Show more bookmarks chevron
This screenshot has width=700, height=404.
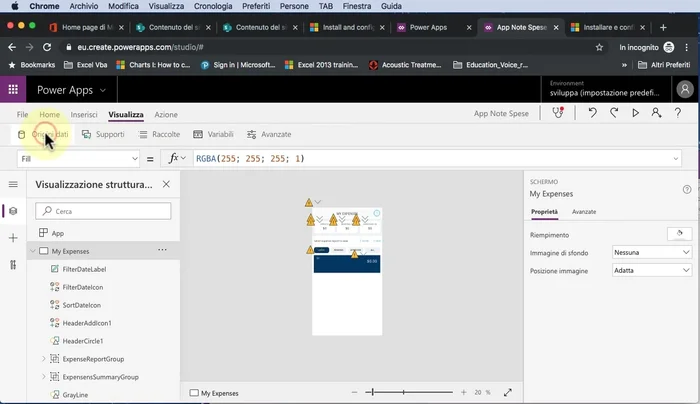(624, 65)
